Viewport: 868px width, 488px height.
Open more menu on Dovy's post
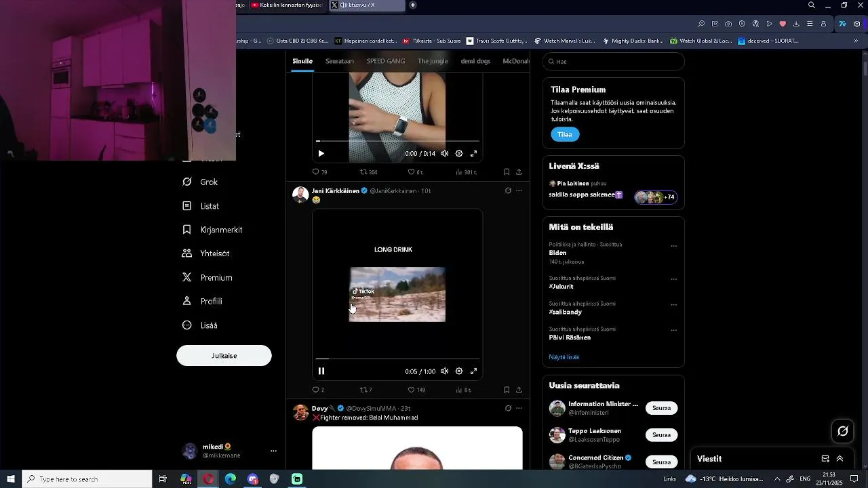[x=519, y=409]
